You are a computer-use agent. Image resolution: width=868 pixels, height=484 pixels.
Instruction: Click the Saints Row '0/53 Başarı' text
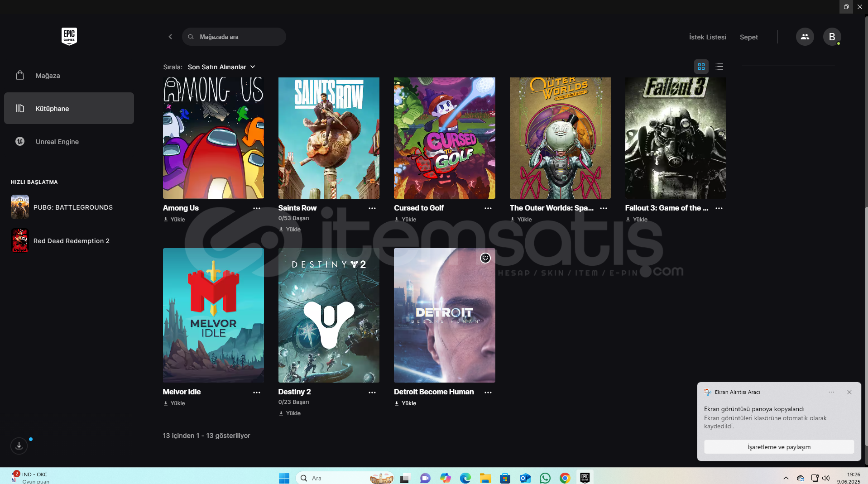pyautogui.click(x=293, y=218)
